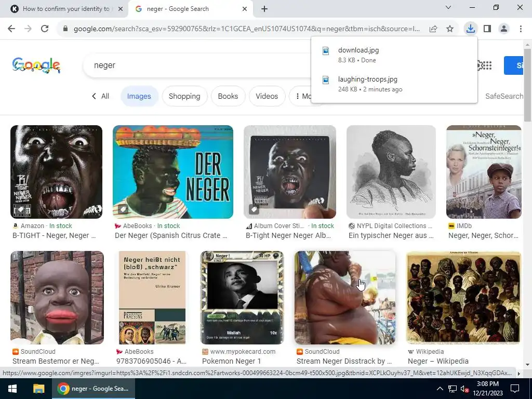Click the Chrome taskbar button
The image size is (532, 399).
tap(94, 389)
